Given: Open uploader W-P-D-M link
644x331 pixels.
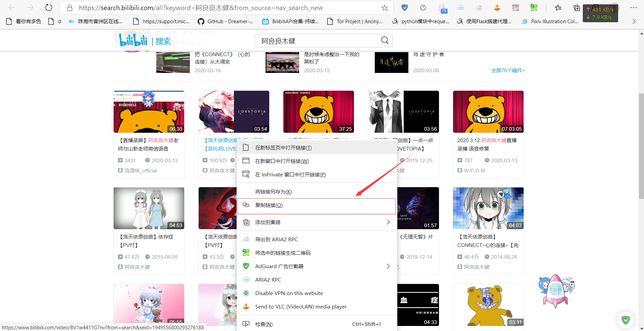Looking at the screenshot, I should [474, 170].
